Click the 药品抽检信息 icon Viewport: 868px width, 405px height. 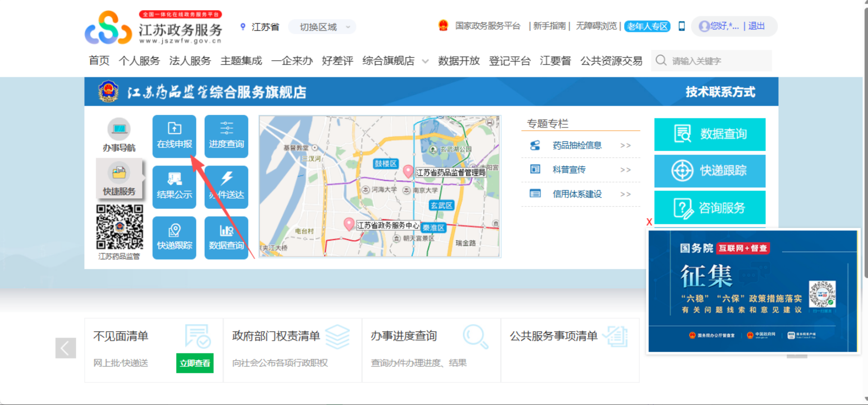[x=535, y=146]
